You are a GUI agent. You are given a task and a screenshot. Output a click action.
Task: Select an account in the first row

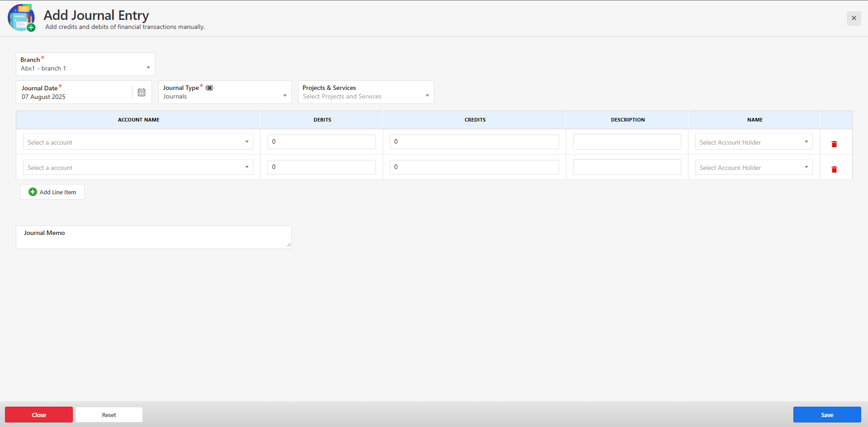[138, 142]
